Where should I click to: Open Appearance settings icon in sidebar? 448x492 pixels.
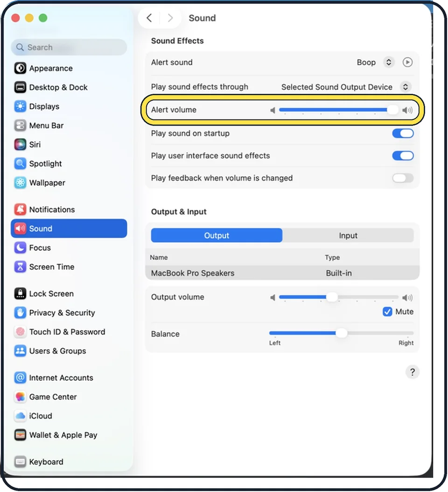pos(20,68)
